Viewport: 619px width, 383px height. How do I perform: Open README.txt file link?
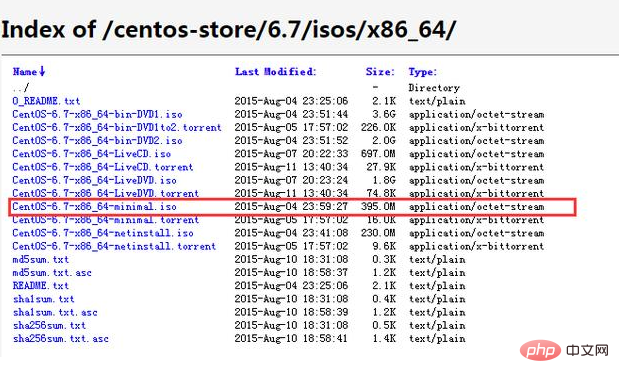(x=41, y=286)
